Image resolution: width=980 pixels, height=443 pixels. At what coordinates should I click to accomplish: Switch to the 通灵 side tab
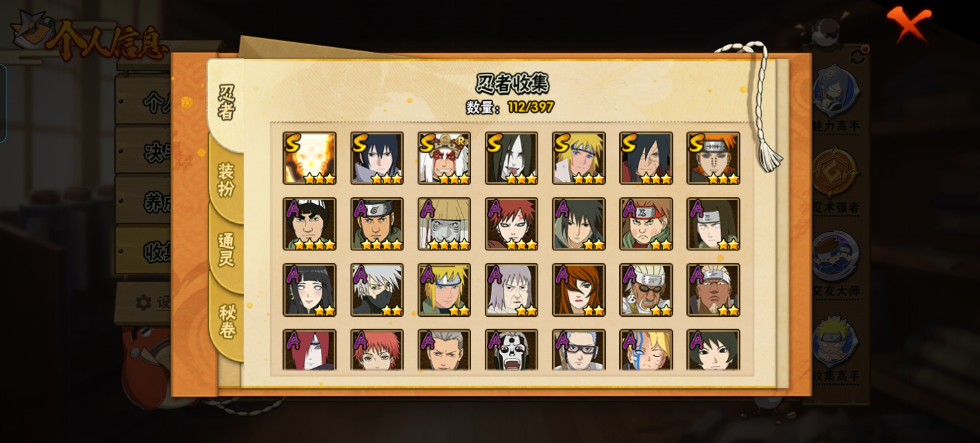point(226,249)
